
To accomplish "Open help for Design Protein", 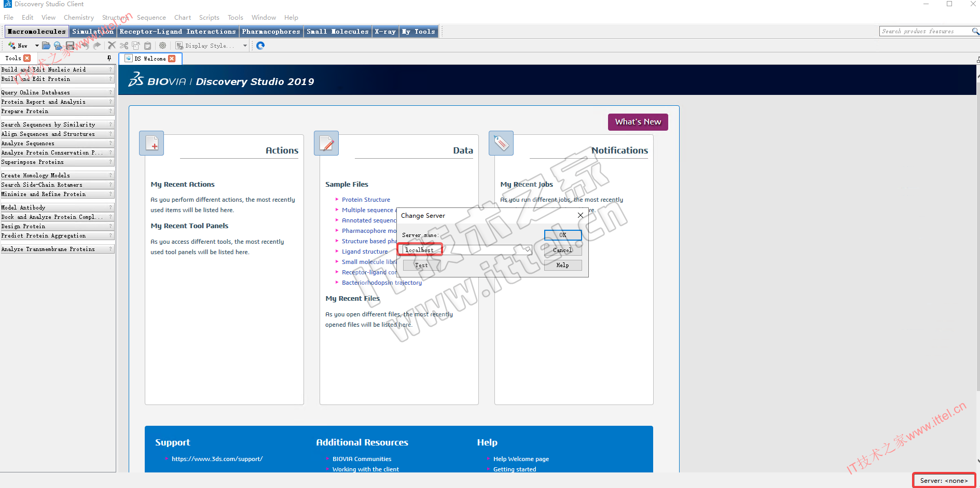I will (111, 226).
